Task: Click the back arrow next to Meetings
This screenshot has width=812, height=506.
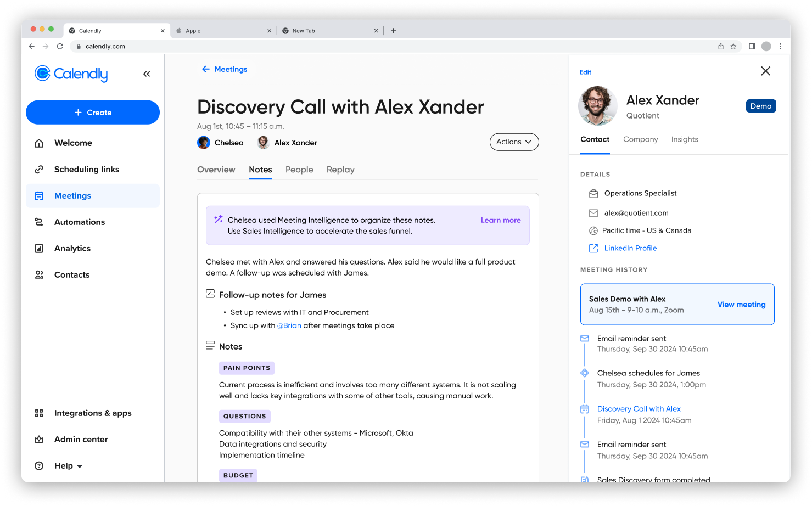Action: click(206, 69)
